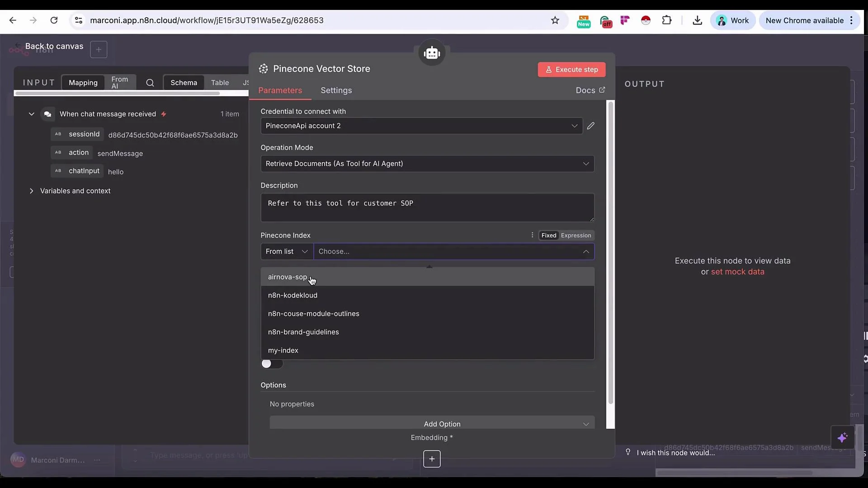Collapse When chat message received node
The width and height of the screenshot is (868, 488).
click(32, 114)
